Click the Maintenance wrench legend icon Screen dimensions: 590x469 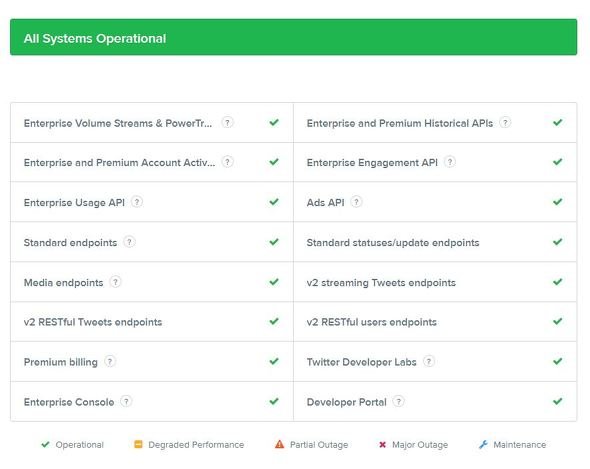483,445
